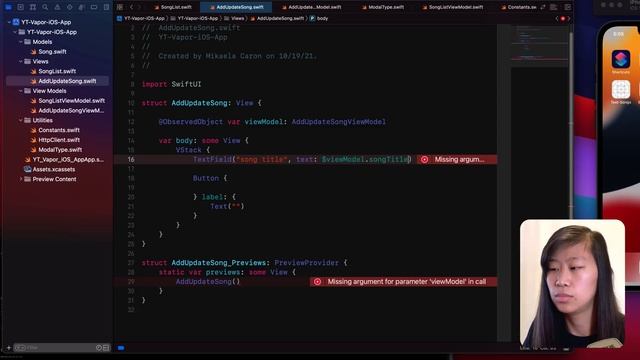Collapse the root YT-Vapor-iOS-App project
The image size is (640, 360).
click(9, 22)
